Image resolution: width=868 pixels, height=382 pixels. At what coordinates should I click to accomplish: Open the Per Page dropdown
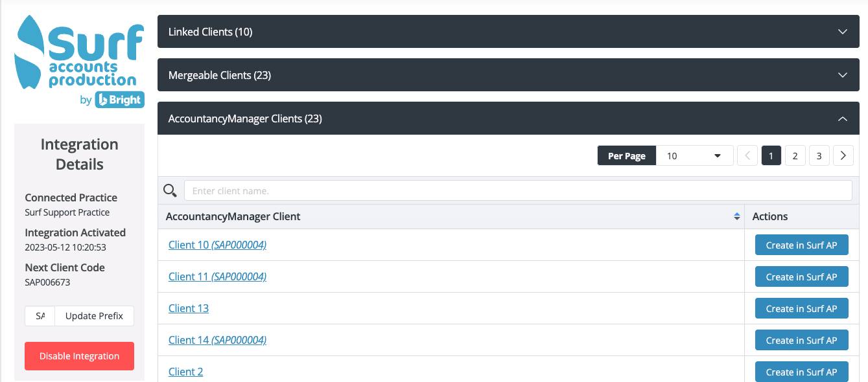(x=694, y=156)
